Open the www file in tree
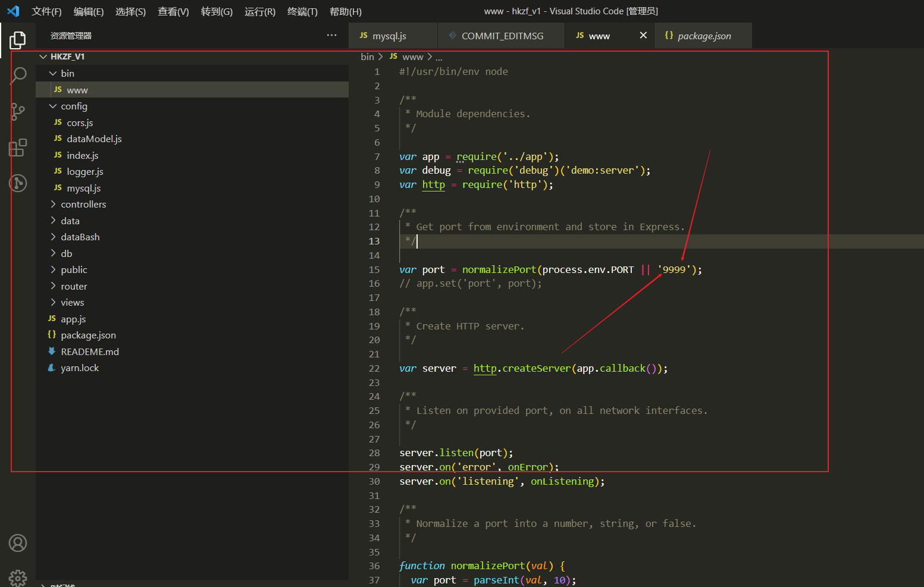Viewport: 924px width, 587px height. point(192,90)
